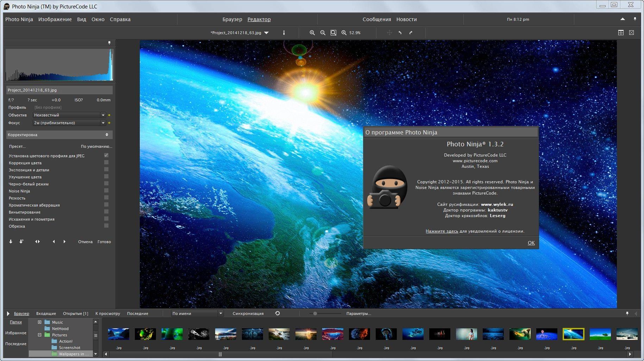Click the horizontal thumbnail scrollbar handle
Image resolution: width=644 pixels, height=361 pixels.
click(220, 354)
